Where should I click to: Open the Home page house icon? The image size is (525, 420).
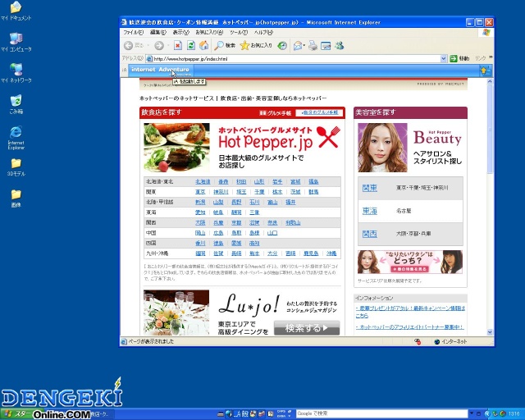pyautogui.click(x=204, y=46)
